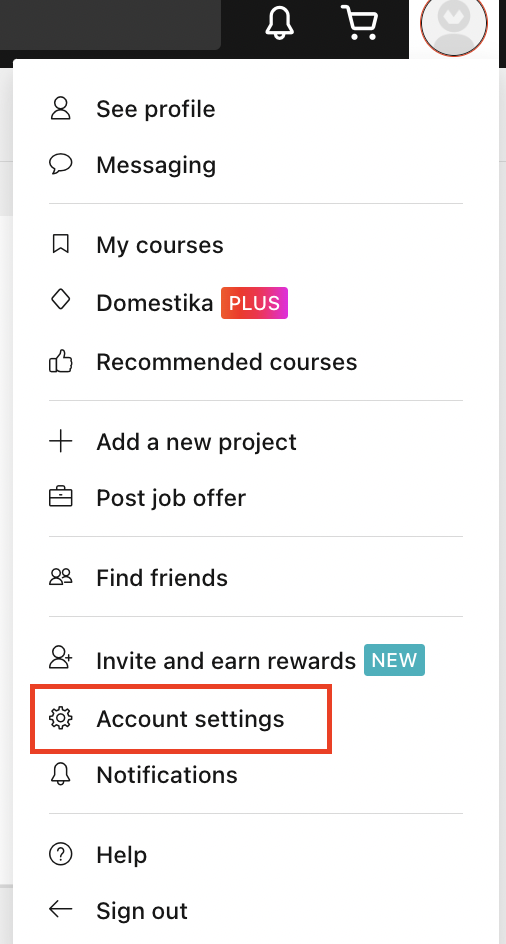Click the bookmark icon for My courses
Screen dimensions: 506x944
[x=60, y=244]
